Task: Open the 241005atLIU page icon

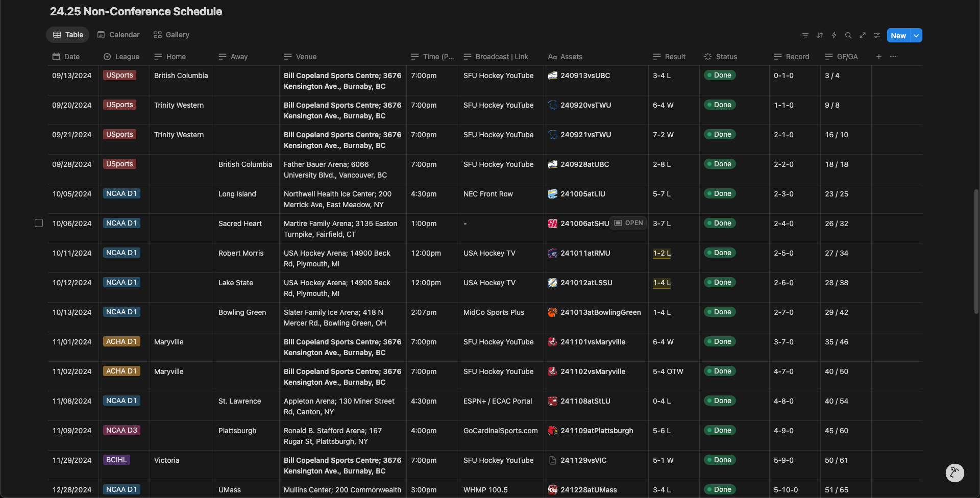Action: pyautogui.click(x=552, y=194)
